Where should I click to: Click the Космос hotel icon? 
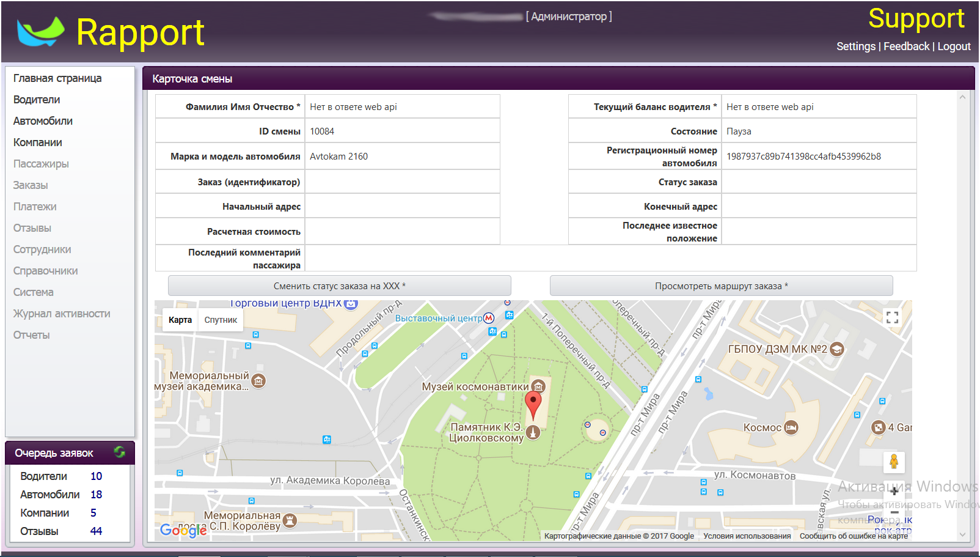click(x=791, y=427)
